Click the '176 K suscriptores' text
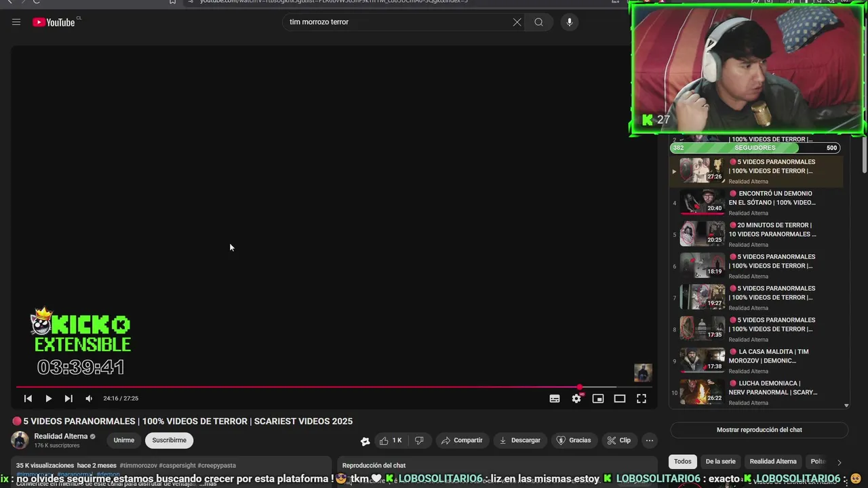 57,445
